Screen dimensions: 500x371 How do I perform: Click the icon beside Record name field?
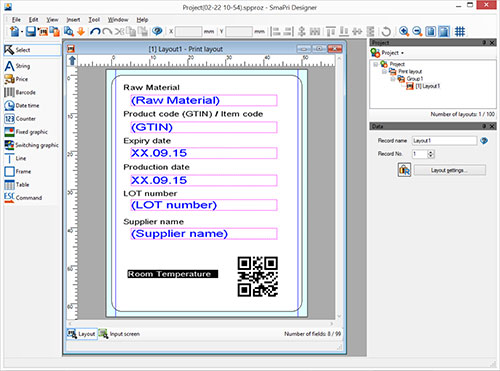[x=484, y=141]
